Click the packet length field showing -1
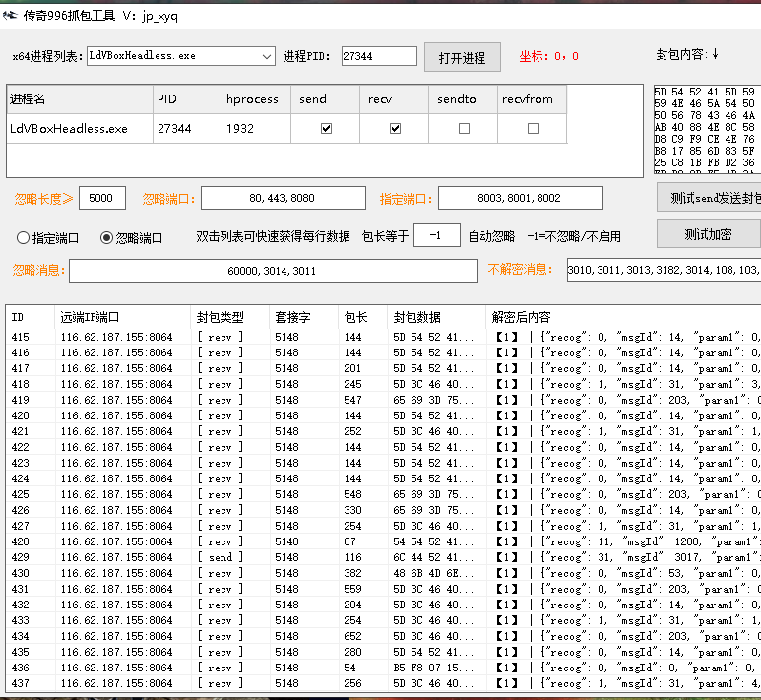Screen dimensions: 761x700 pyautogui.click(x=437, y=235)
